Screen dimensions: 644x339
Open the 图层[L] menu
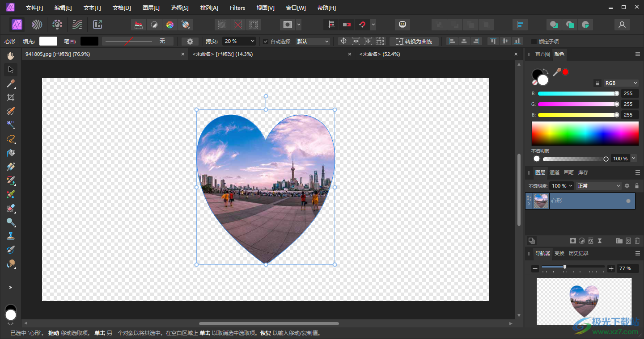coord(151,8)
